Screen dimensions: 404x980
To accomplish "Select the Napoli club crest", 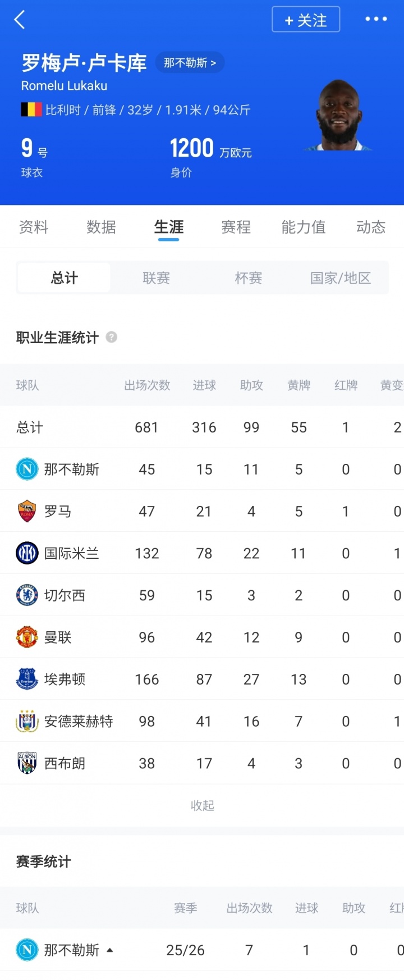I will [x=26, y=469].
